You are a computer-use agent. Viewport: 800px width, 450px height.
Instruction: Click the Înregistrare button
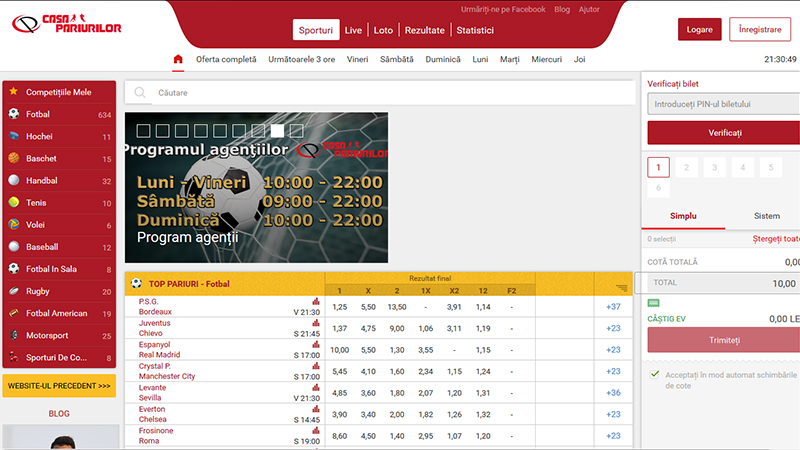tap(760, 29)
